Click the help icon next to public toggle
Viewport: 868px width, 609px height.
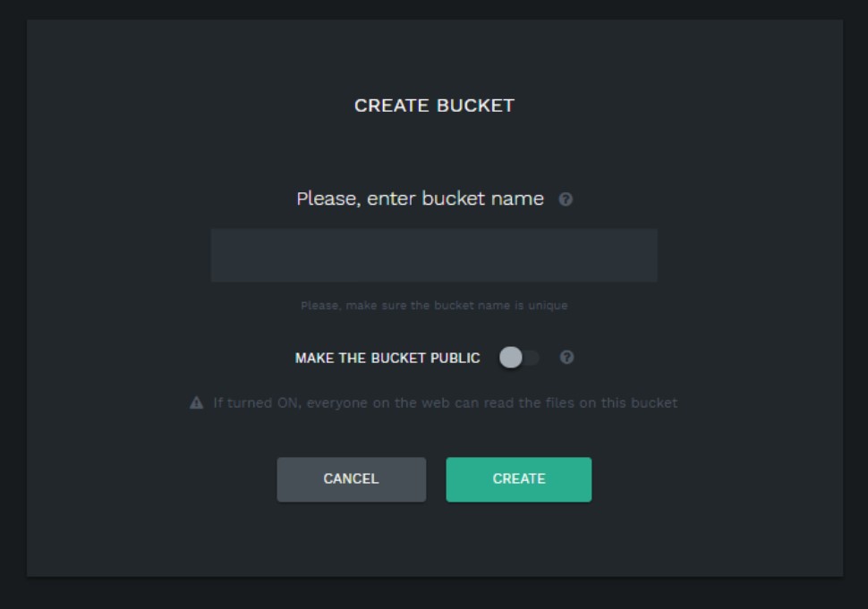[566, 358]
